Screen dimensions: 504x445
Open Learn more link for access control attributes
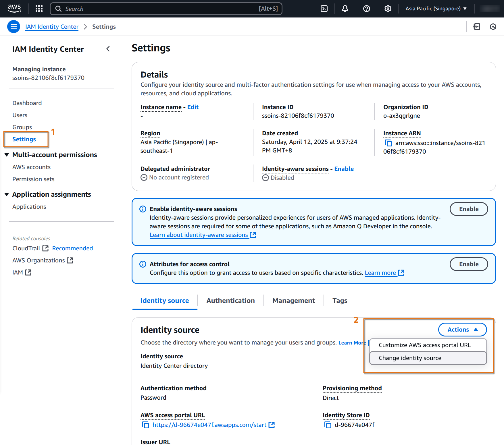point(384,273)
